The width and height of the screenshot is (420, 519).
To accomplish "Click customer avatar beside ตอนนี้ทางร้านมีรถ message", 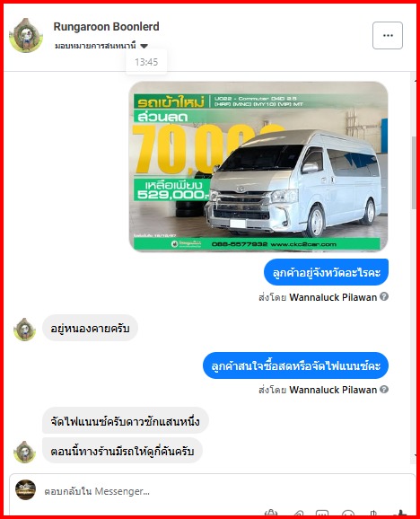I will (x=24, y=453).
